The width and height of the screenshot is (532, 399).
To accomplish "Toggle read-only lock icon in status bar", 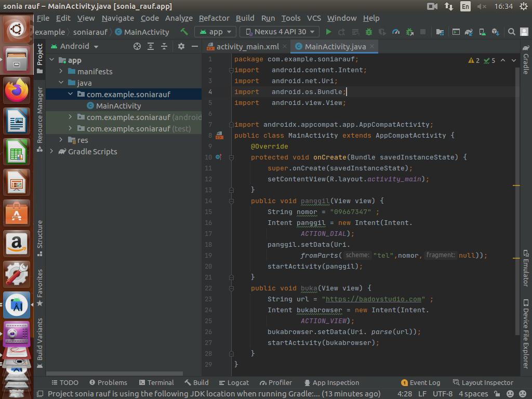I will coord(497,394).
